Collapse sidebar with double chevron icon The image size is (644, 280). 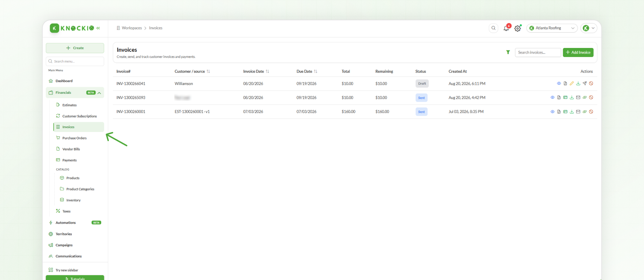[x=98, y=28]
